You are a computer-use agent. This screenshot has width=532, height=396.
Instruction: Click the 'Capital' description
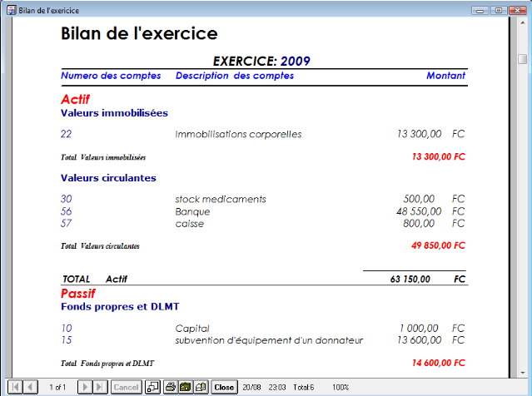(x=192, y=329)
